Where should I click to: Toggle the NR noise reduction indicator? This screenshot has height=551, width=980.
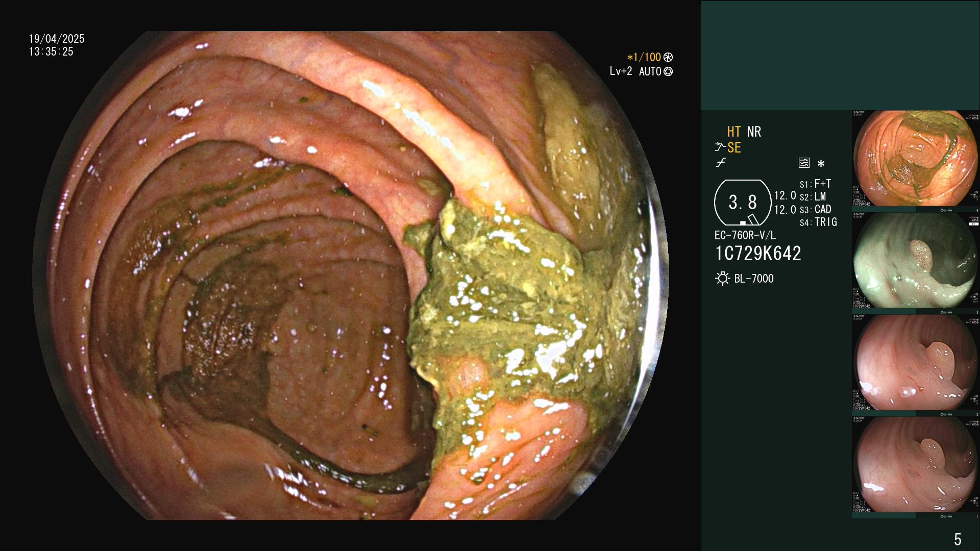coord(754,132)
